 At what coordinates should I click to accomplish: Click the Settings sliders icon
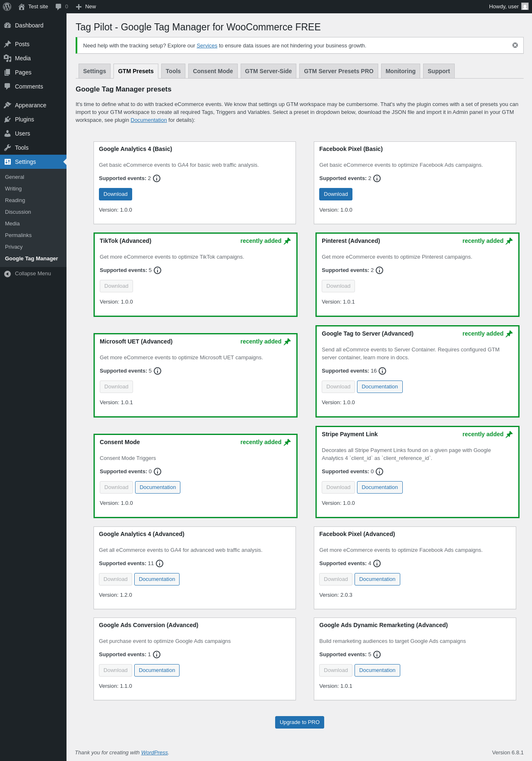[7, 162]
